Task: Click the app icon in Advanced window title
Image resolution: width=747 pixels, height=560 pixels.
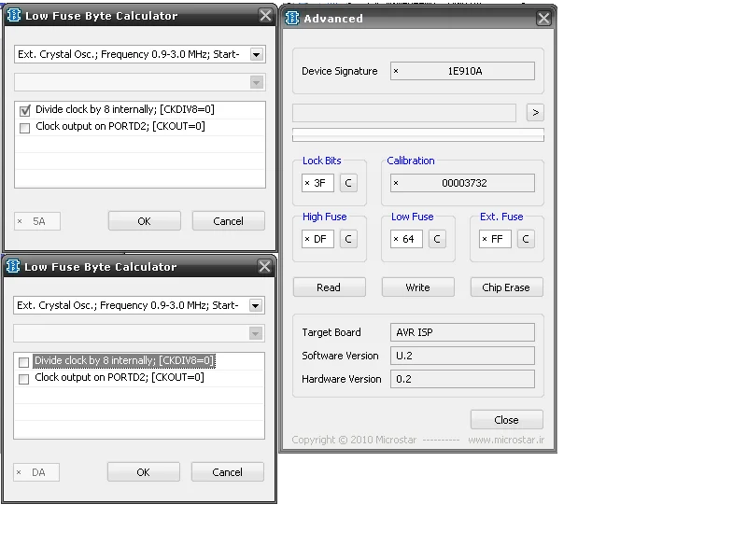Action: point(291,18)
